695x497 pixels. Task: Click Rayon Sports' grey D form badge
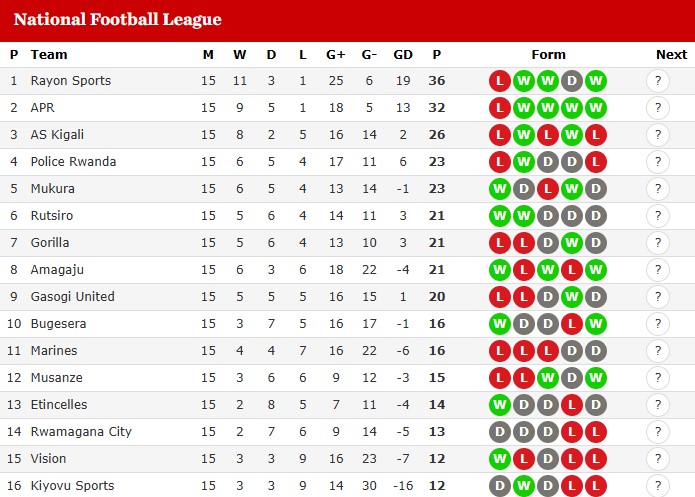point(572,81)
